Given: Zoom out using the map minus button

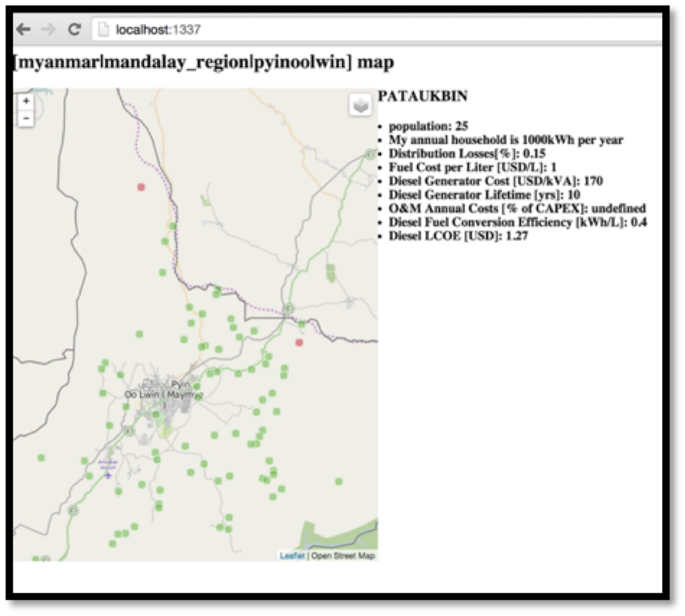Looking at the screenshot, I should (x=26, y=119).
